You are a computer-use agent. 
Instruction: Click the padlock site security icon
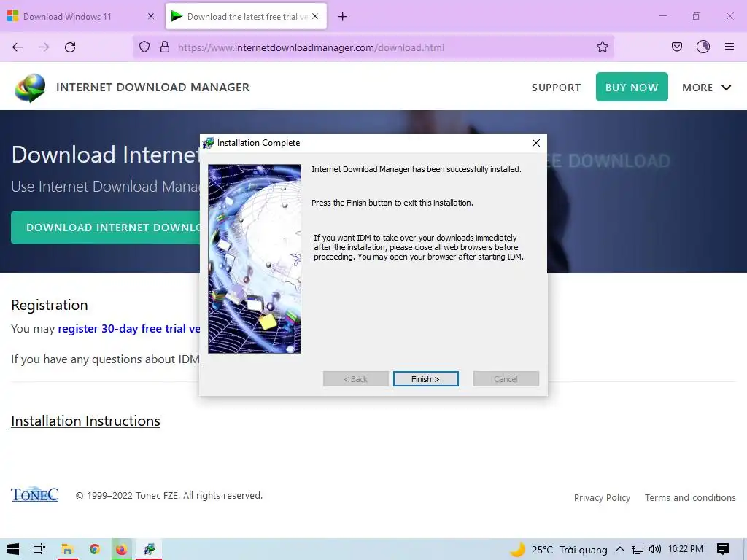[165, 47]
